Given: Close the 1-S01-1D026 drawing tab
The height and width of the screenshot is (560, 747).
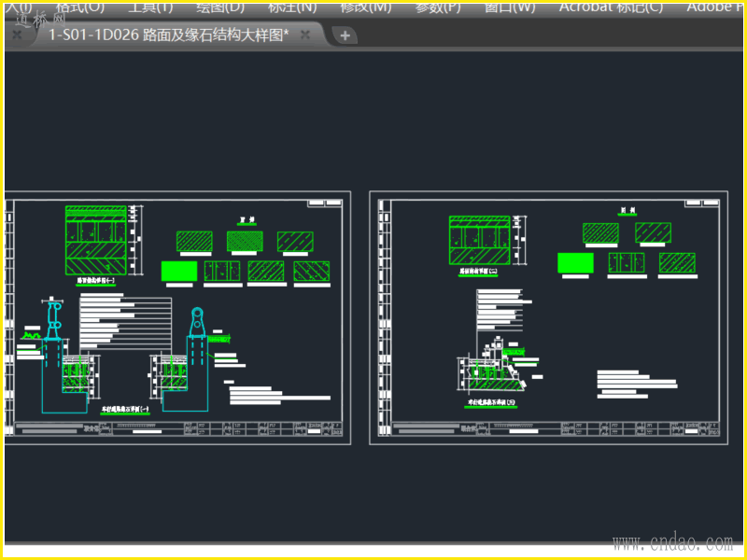Looking at the screenshot, I should (305, 35).
